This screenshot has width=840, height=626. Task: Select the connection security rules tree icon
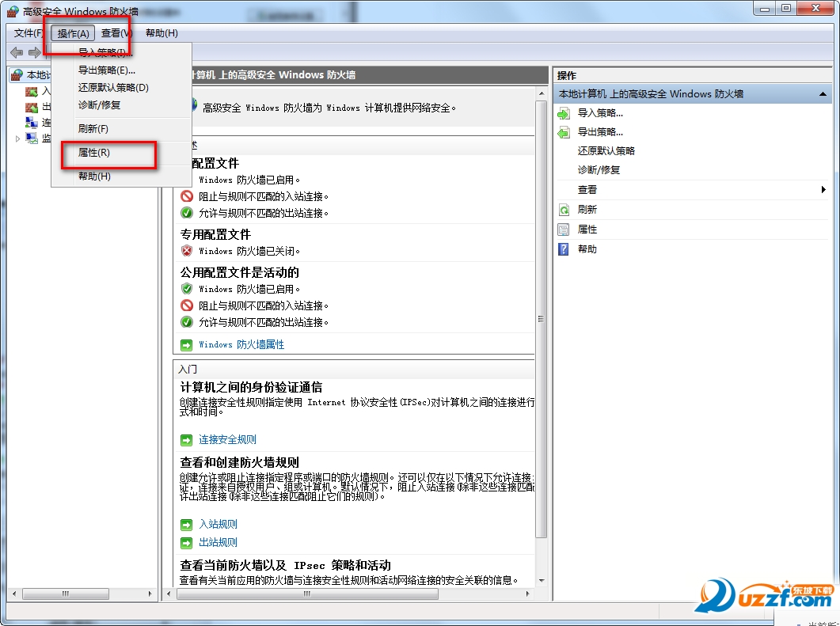pos(32,123)
